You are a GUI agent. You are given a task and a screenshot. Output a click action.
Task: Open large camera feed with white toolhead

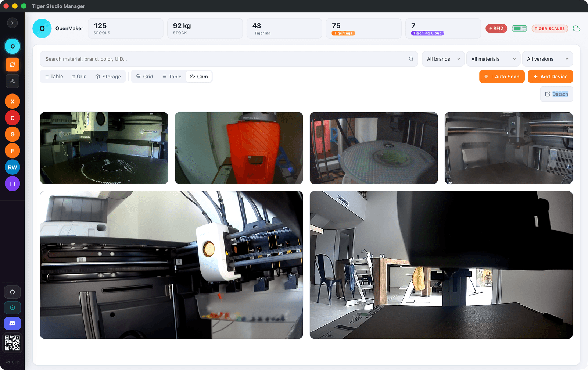pyautogui.click(x=172, y=265)
